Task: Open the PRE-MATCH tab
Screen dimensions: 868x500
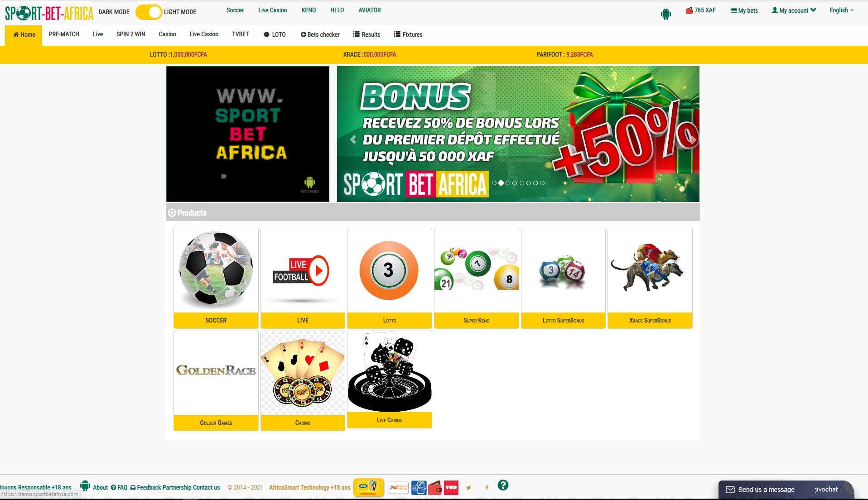Action: pos(64,34)
